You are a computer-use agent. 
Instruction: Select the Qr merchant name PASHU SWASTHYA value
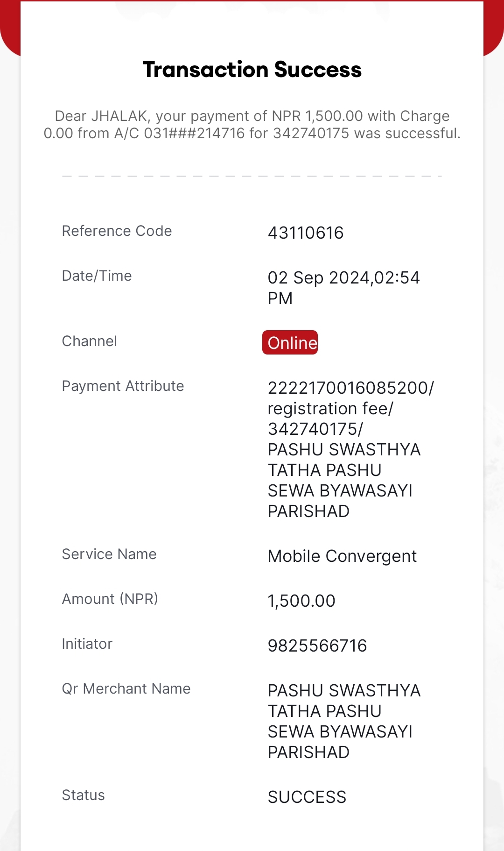(344, 721)
